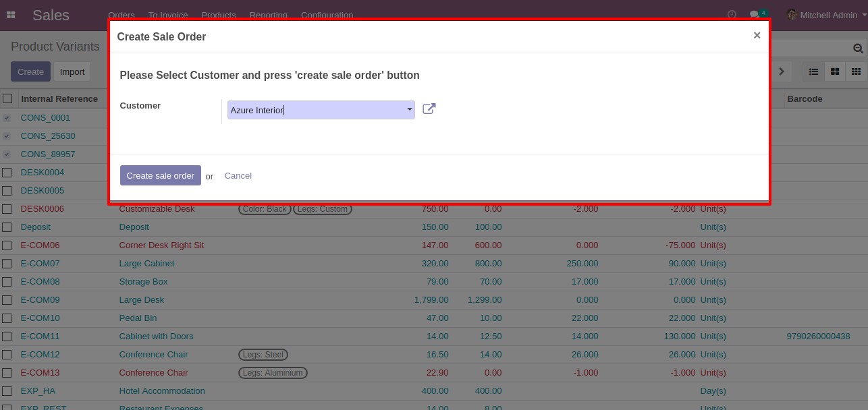The height and width of the screenshot is (410, 868).
Task: Open the Products menu
Action: tap(219, 15)
